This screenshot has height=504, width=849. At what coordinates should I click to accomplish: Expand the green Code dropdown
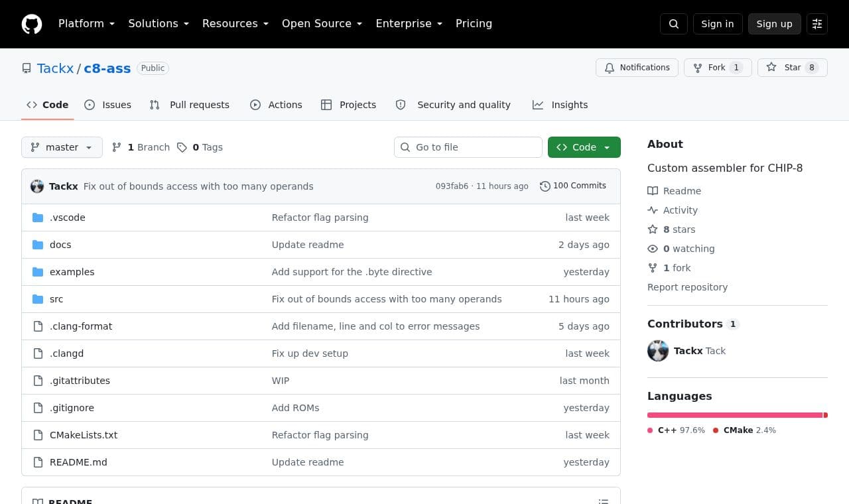584,147
